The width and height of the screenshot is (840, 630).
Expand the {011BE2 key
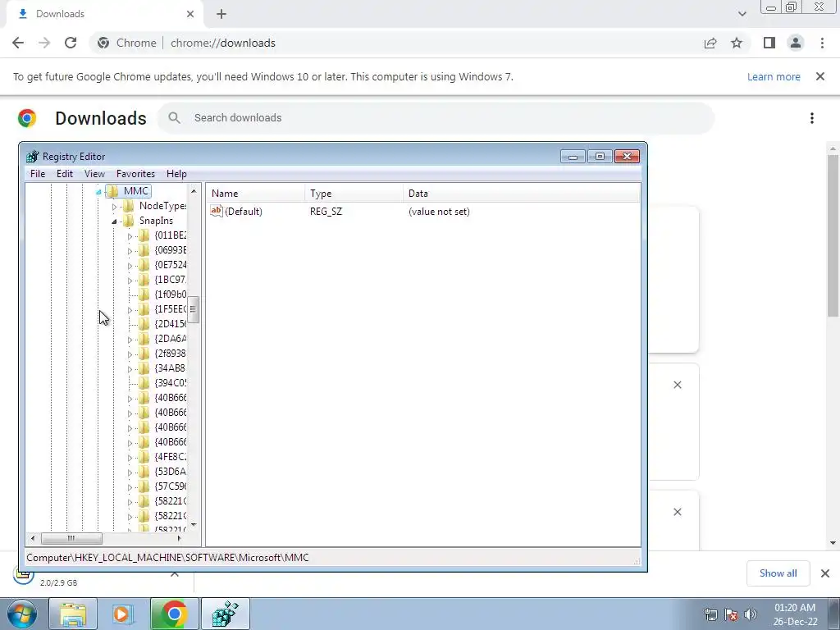[x=130, y=236]
